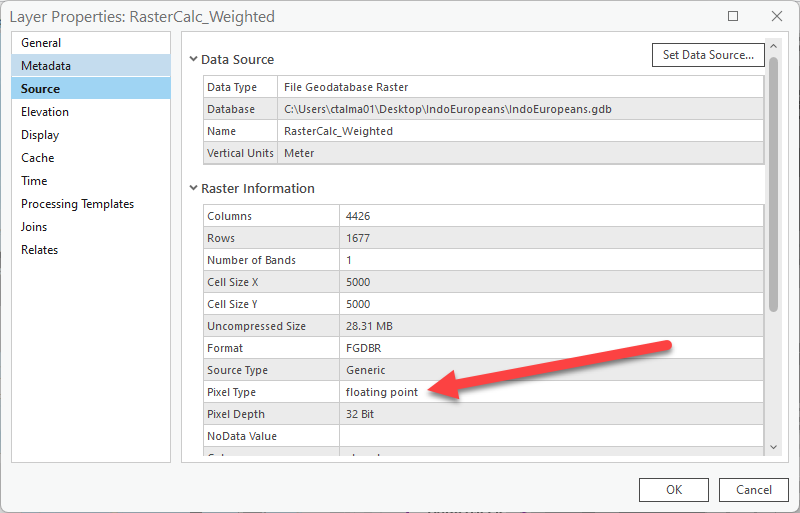Switch to the Elevation page
This screenshot has height=513, width=800.
tap(45, 112)
